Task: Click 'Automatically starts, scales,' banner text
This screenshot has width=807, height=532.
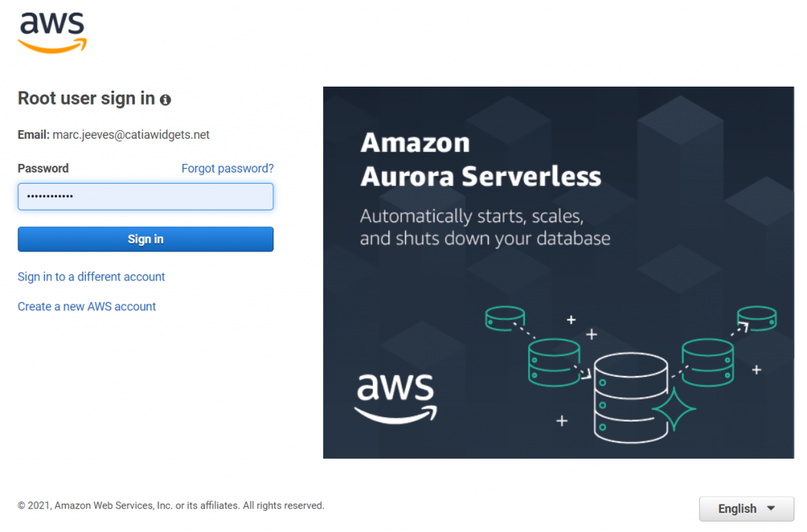Action: [x=471, y=216]
